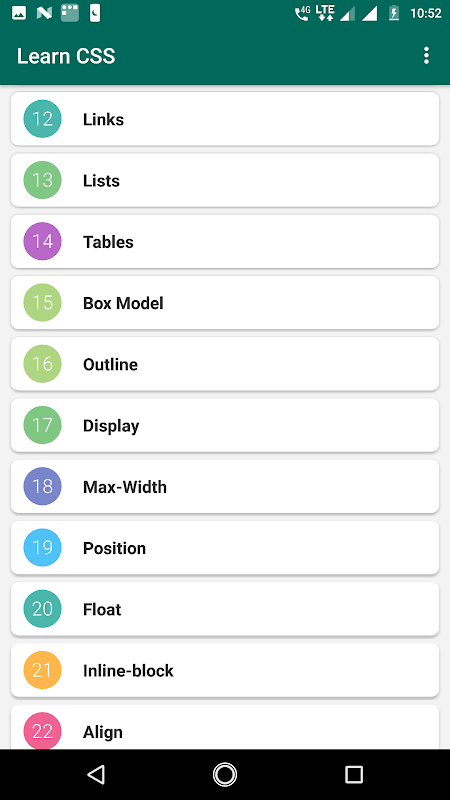Tap the Android home circle button
The height and width of the screenshot is (800, 450).
pyautogui.click(x=225, y=774)
